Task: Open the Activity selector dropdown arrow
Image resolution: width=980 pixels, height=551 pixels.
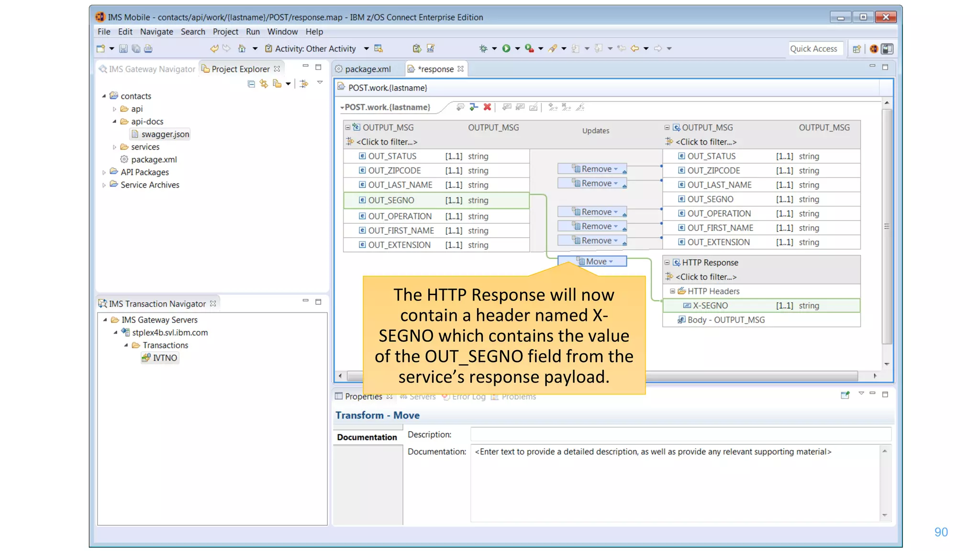Action: pyautogui.click(x=366, y=48)
